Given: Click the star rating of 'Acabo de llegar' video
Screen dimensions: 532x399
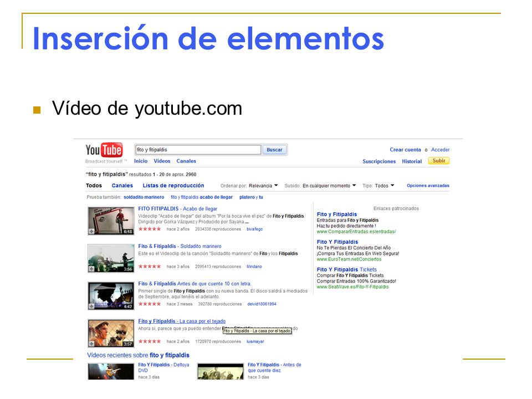Looking at the screenshot, I should (150, 229).
